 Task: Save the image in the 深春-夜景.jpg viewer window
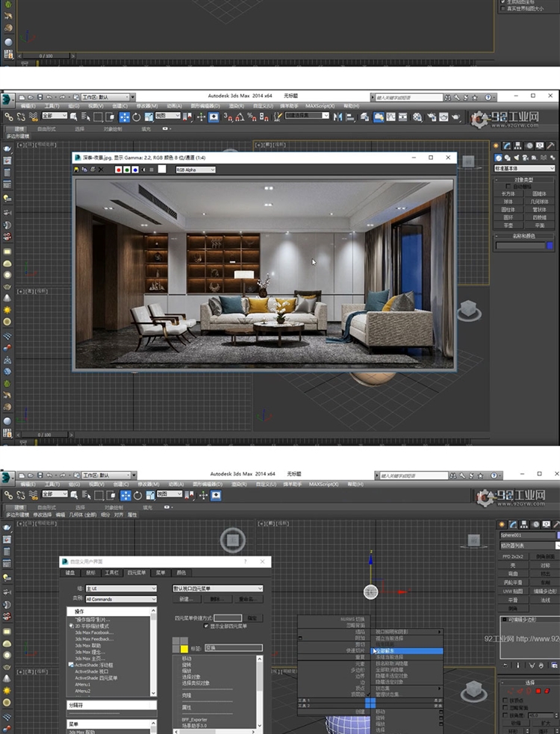point(77,169)
